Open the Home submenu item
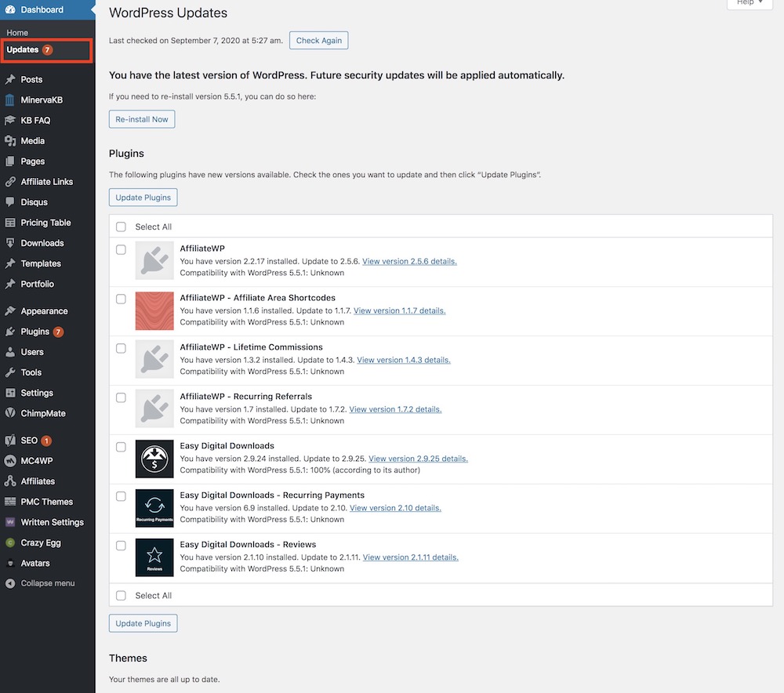 point(17,32)
